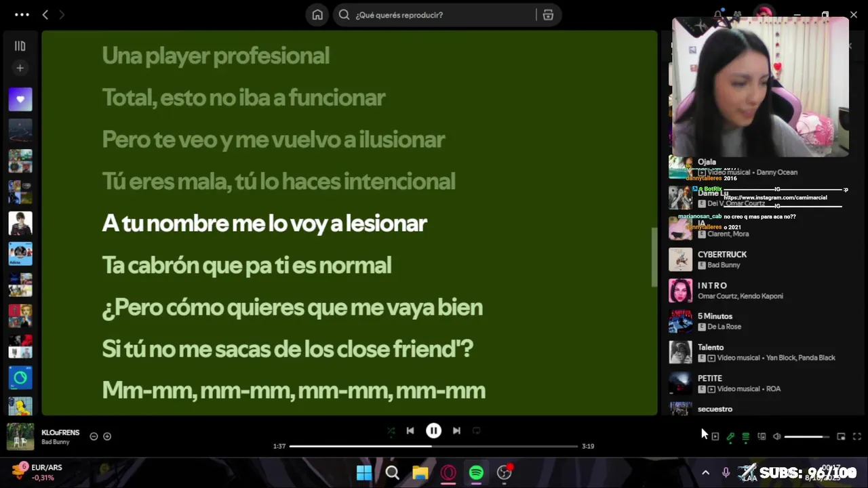This screenshot has height=488, width=868.
Task: Jump to lyric 'Una player profesional'
Action: pos(216,56)
